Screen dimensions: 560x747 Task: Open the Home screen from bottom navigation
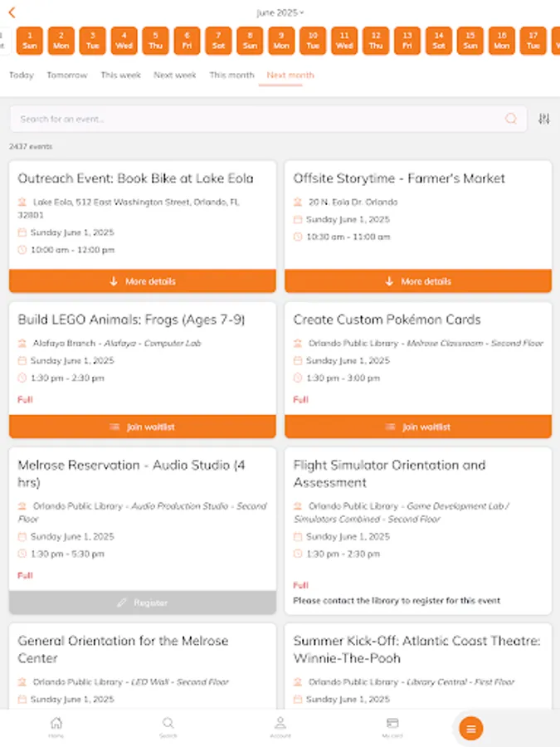(x=56, y=728)
